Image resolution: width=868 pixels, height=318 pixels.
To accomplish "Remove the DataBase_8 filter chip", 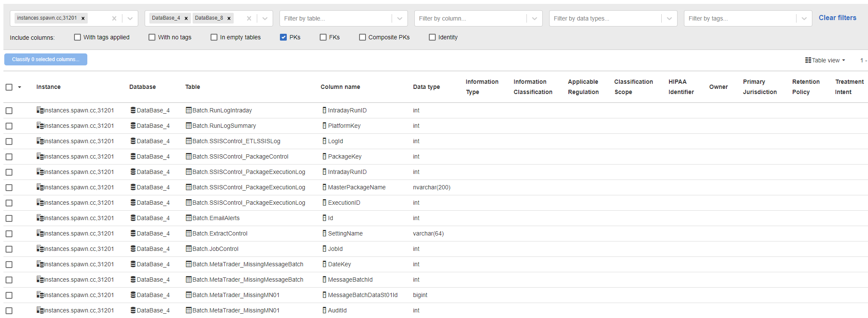I will point(229,18).
